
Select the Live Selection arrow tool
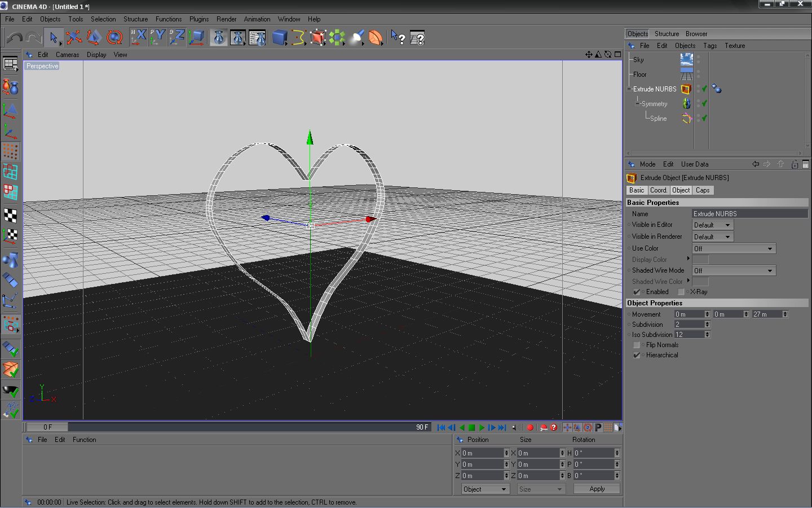pyautogui.click(x=53, y=38)
